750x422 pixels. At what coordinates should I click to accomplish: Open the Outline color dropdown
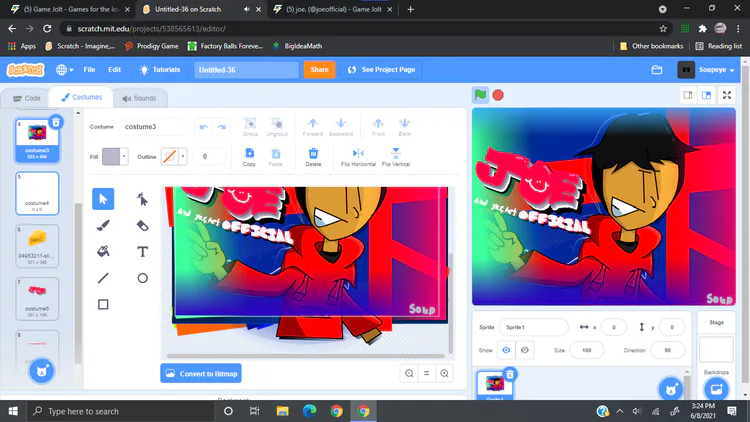tap(182, 156)
